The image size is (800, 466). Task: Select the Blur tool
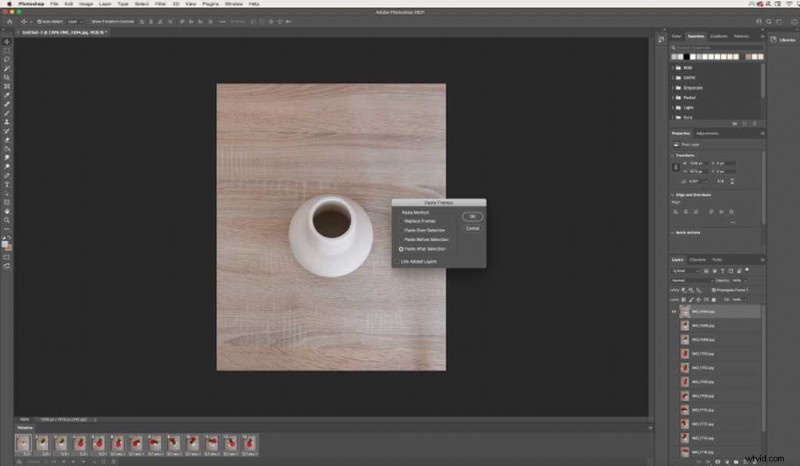(x=7, y=158)
